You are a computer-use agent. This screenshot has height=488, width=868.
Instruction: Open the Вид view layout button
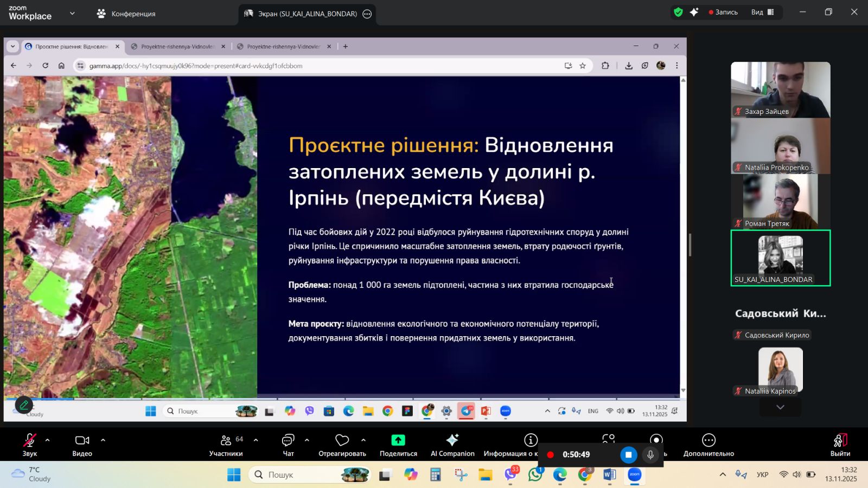click(762, 12)
